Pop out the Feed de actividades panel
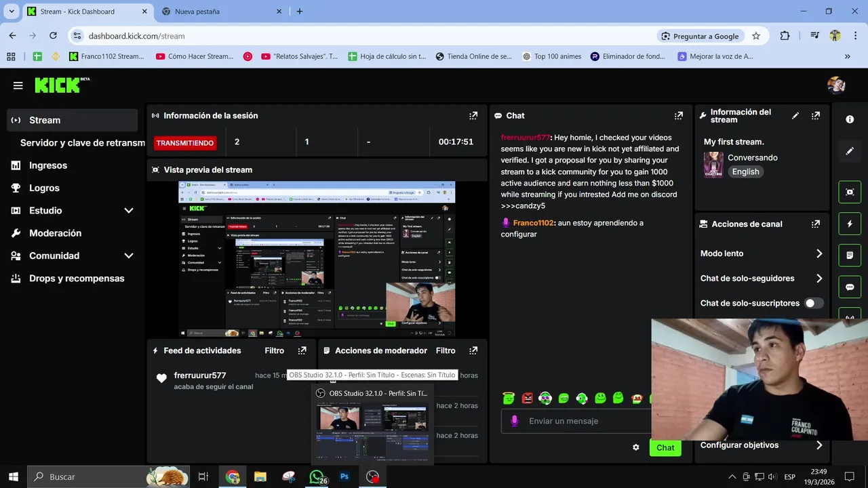 click(302, 350)
